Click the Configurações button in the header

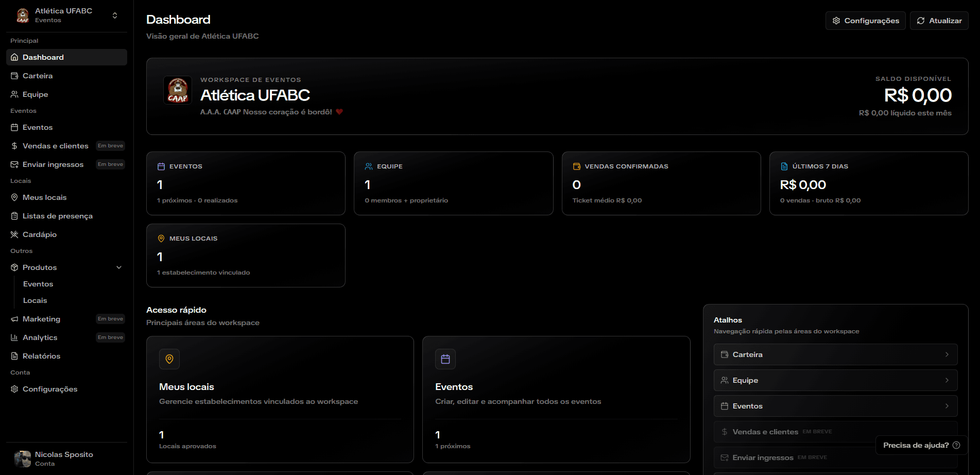pos(865,21)
